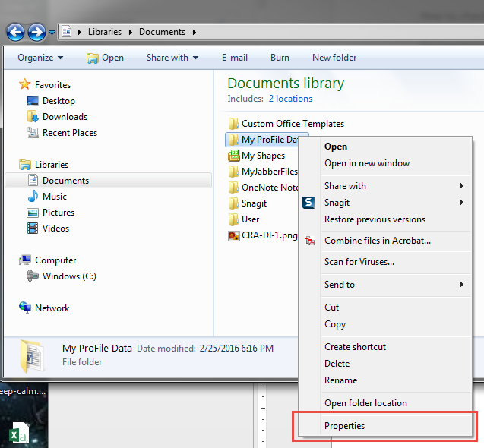
Task: Click the 2 locations link
Action: [x=290, y=99]
